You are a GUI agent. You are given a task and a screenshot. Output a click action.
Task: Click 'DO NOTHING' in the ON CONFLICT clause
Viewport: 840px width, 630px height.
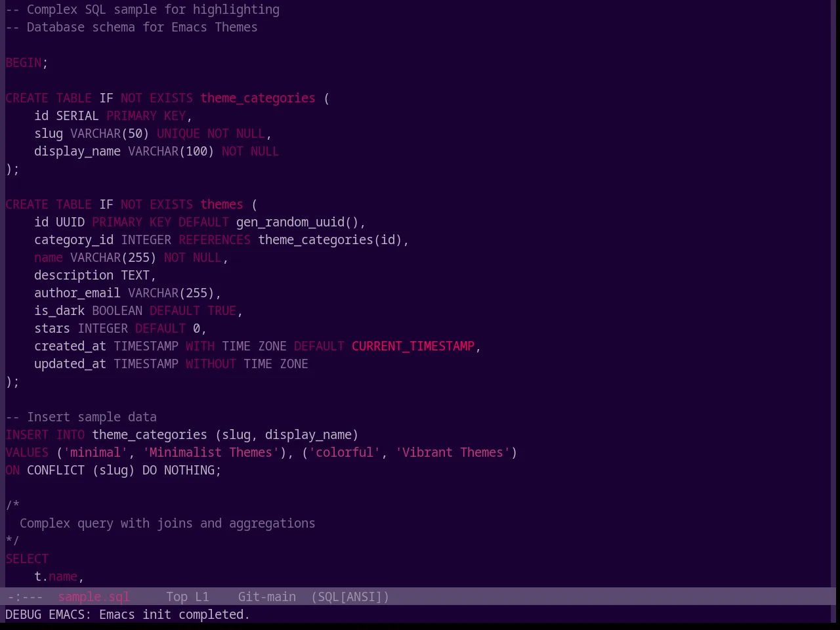click(178, 471)
